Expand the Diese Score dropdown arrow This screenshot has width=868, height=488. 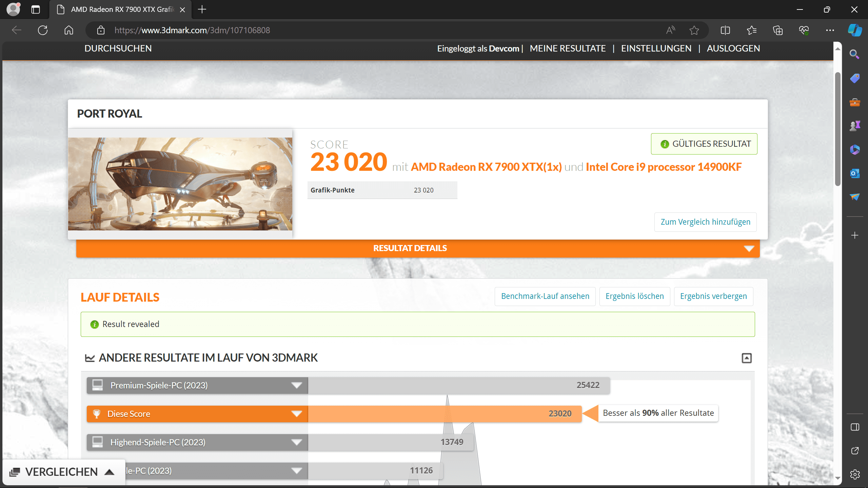(x=297, y=414)
